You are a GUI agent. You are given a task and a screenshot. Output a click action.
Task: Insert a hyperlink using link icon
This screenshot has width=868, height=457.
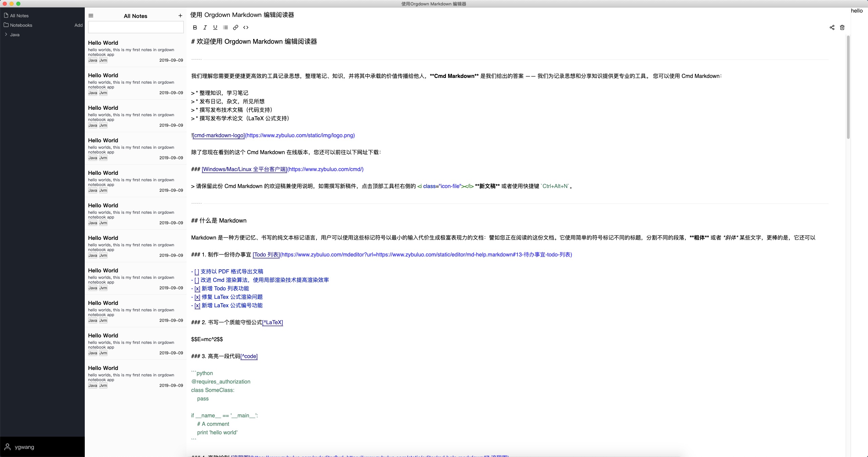pos(236,27)
